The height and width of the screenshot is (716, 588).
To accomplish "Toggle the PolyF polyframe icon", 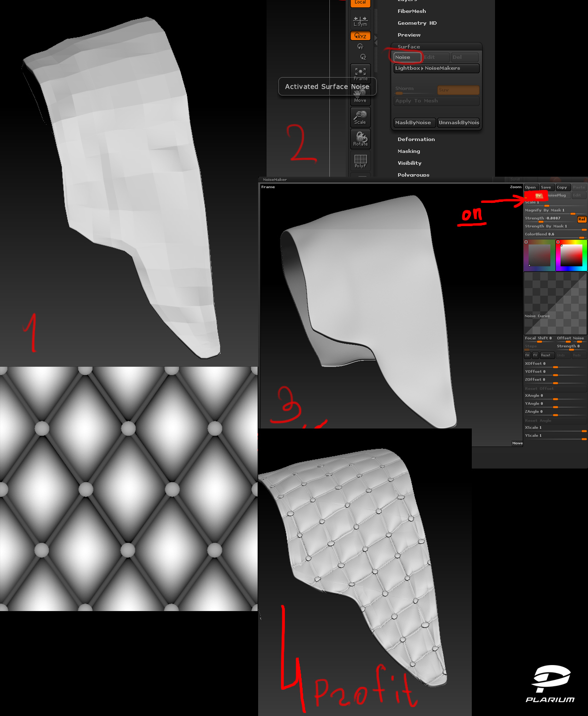I will coord(361,161).
